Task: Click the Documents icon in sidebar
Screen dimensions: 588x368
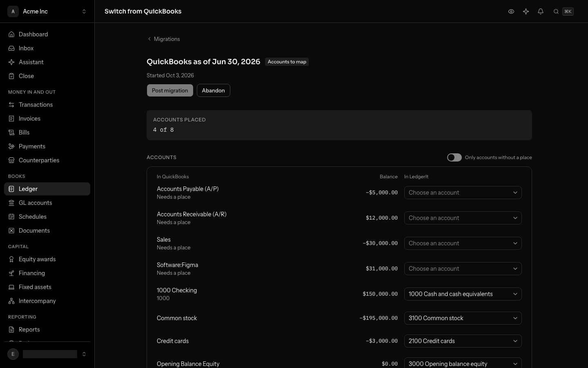Action: [11, 231]
